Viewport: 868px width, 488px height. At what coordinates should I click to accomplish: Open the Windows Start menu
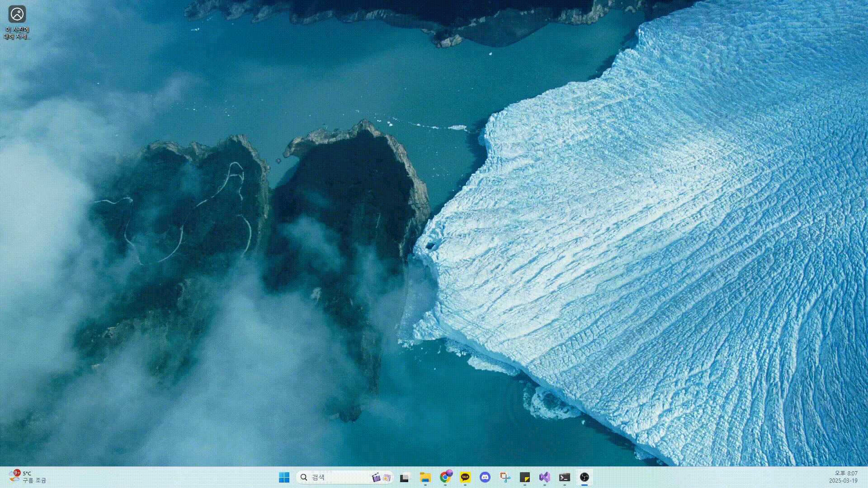tap(284, 477)
